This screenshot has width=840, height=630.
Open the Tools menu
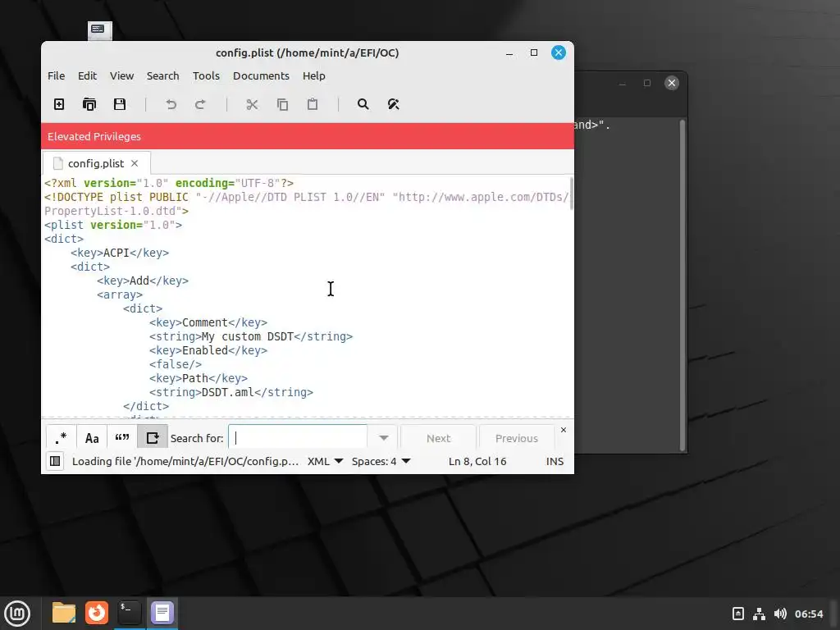(206, 75)
